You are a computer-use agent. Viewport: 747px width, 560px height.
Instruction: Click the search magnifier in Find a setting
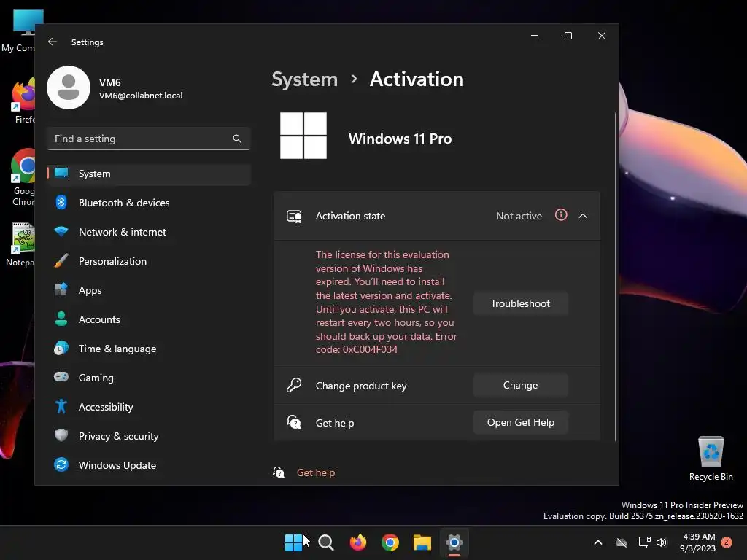pyautogui.click(x=237, y=139)
